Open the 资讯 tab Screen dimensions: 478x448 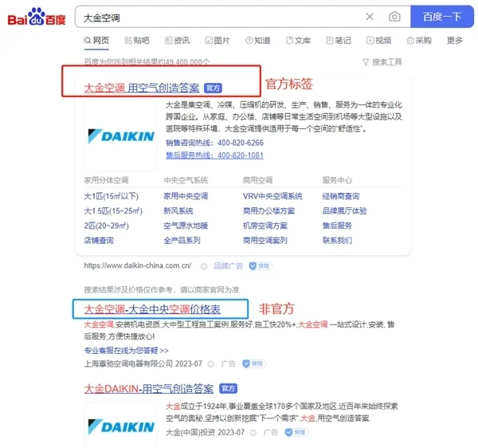pos(177,40)
